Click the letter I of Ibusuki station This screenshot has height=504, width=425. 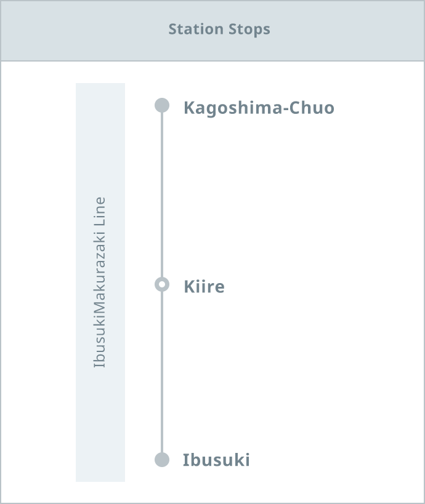pos(186,460)
